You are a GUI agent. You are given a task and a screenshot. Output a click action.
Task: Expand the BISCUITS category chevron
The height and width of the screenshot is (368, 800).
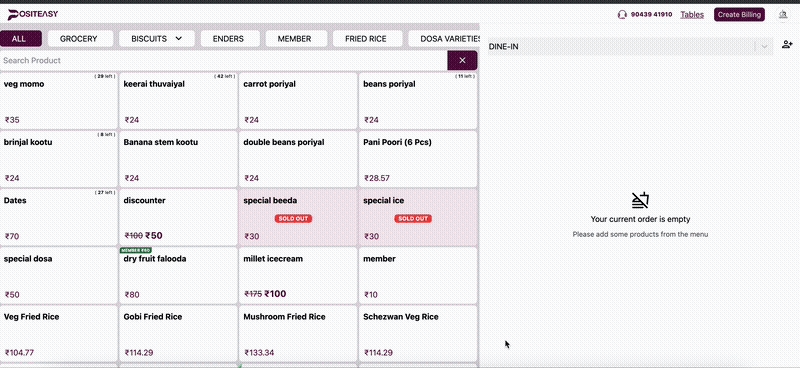[x=179, y=38]
